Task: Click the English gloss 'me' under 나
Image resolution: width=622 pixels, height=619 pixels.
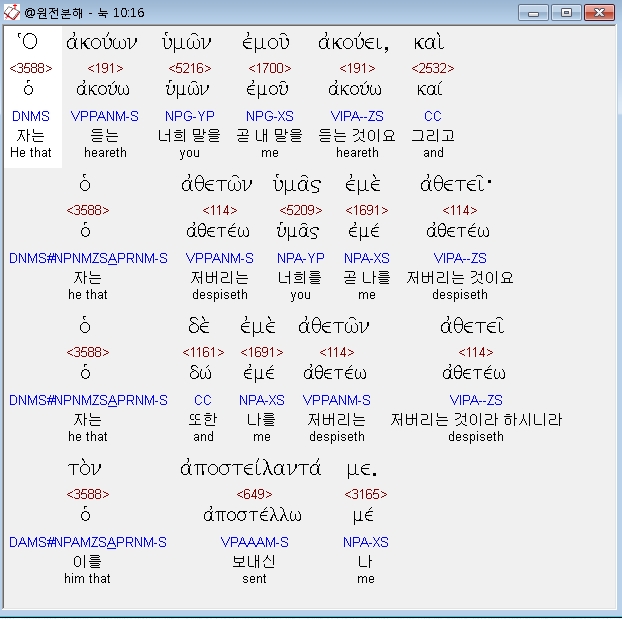Action: tap(366, 579)
